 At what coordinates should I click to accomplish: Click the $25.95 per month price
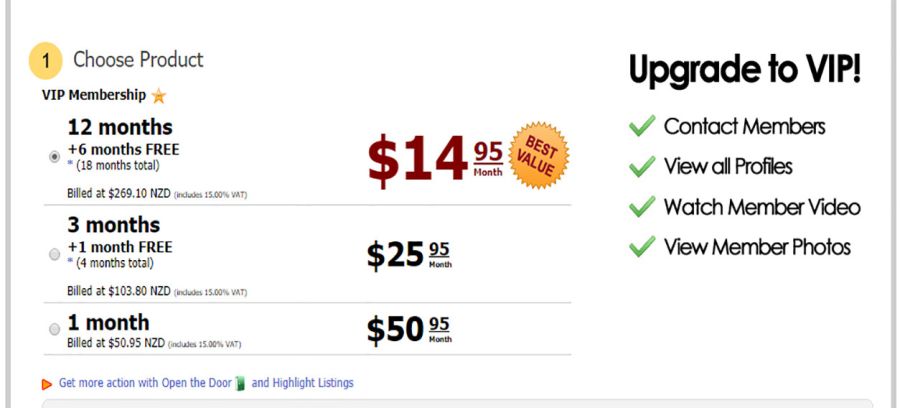pyautogui.click(x=408, y=255)
